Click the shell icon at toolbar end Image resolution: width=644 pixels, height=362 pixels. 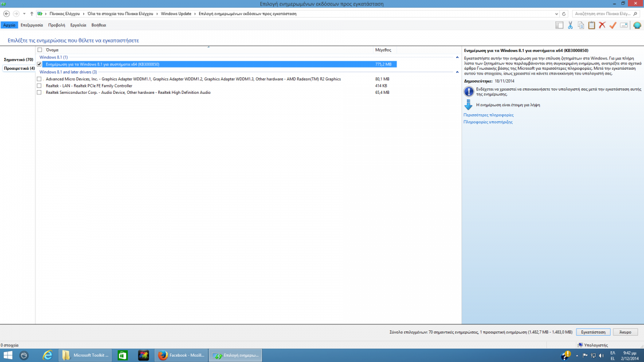(x=637, y=25)
